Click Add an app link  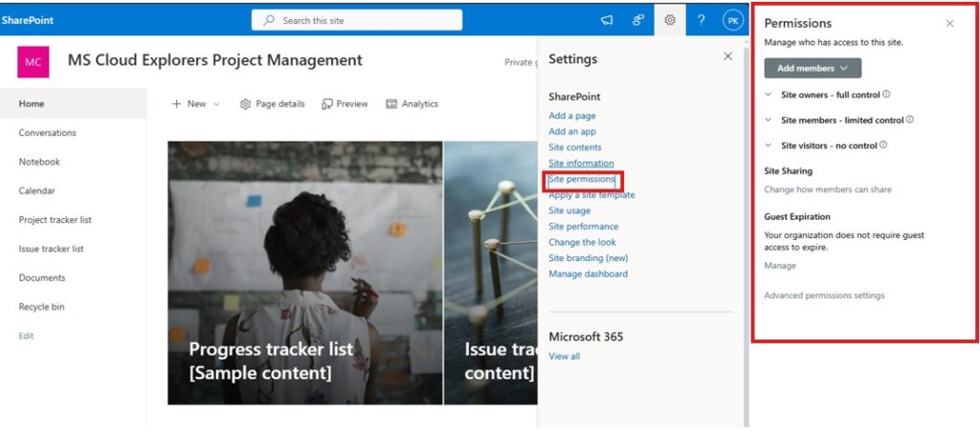[x=572, y=131]
